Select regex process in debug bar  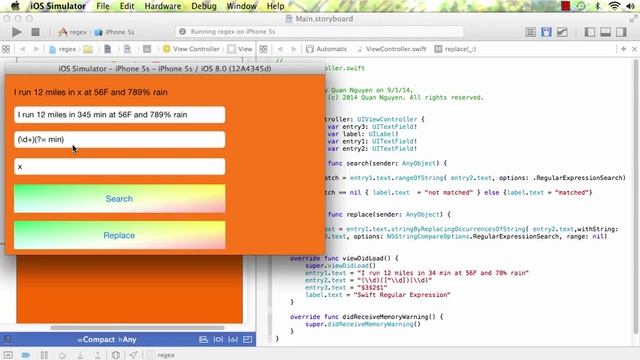pos(161,355)
